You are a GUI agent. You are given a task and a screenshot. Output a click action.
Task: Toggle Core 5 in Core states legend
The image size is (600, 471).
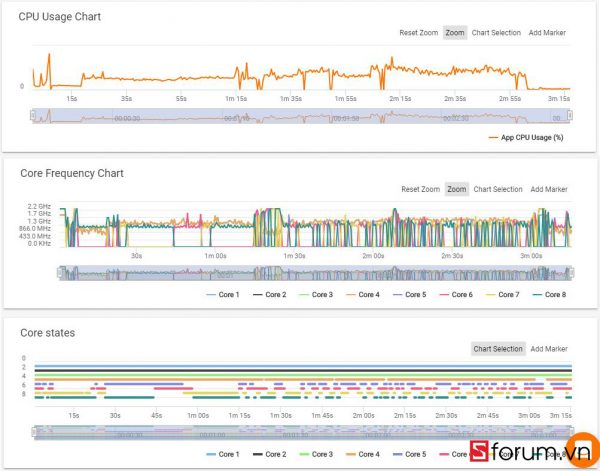(x=410, y=454)
